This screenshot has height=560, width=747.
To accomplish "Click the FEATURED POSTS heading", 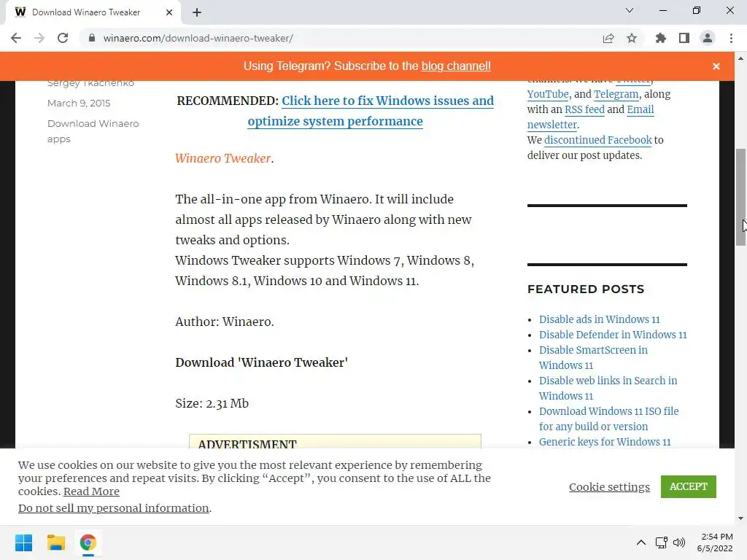I will [586, 289].
